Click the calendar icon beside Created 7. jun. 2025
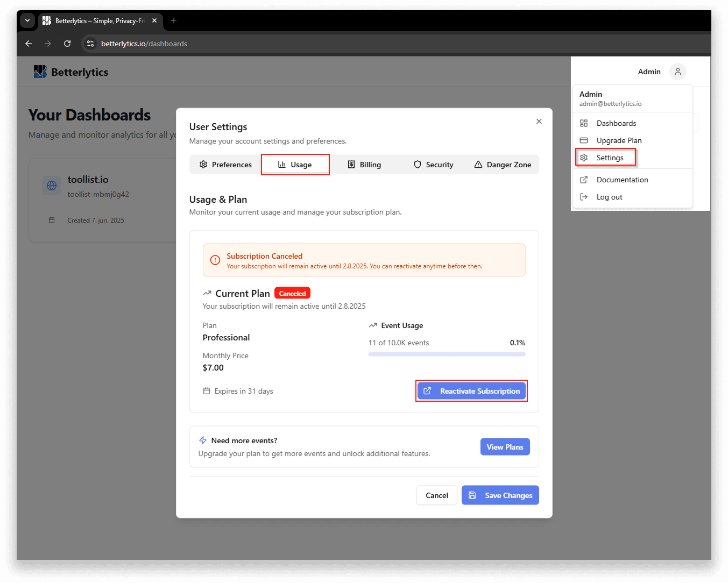This screenshot has width=728, height=583. pyautogui.click(x=52, y=220)
